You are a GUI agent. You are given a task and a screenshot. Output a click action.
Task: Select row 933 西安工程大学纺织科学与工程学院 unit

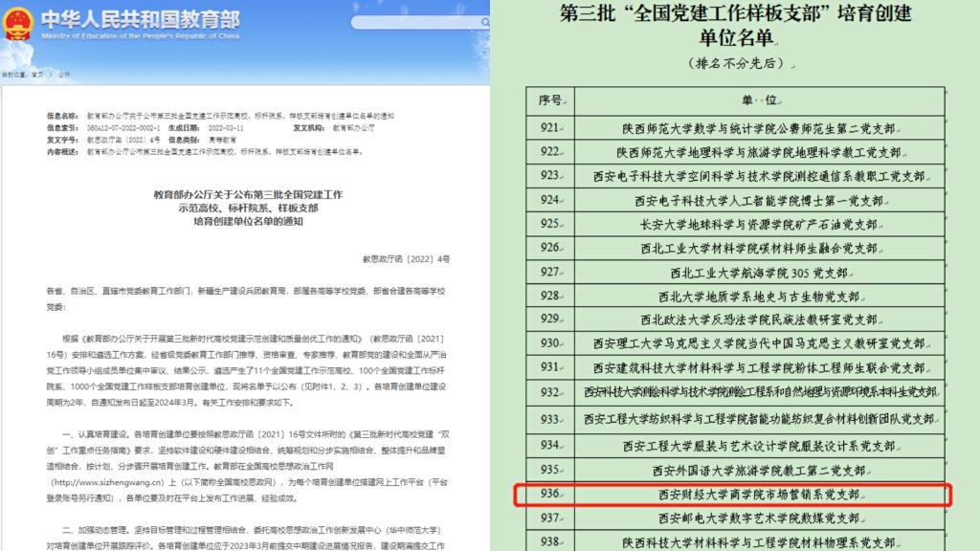[x=759, y=419]
